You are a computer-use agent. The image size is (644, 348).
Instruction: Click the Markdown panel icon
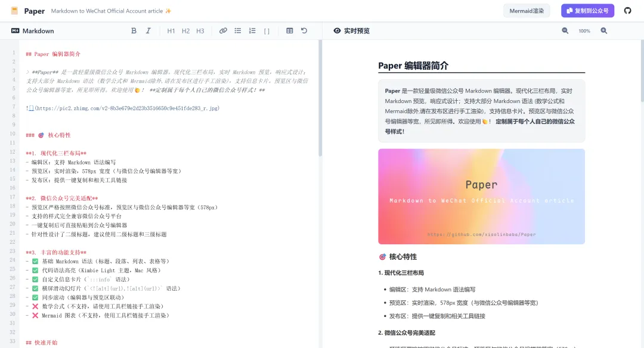click(x=15, y=31)
